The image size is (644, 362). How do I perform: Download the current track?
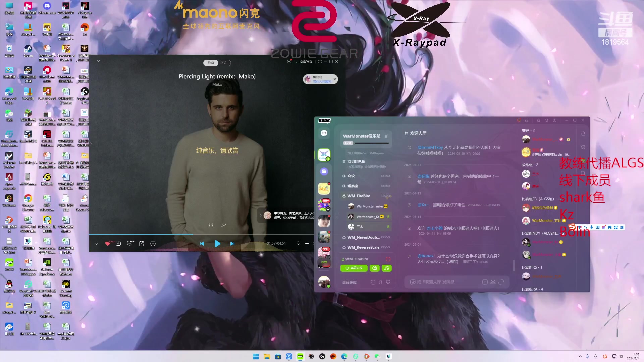pos(118,244)
